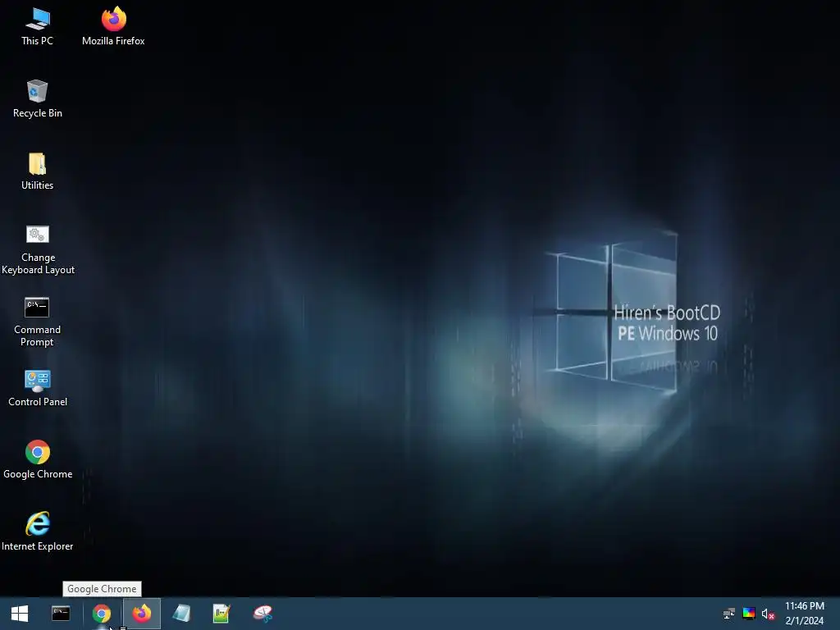This screenshot has height=630, width=840.
Task: Open Mozilla Firefox desktop shortcut
Action: [113, 27]
